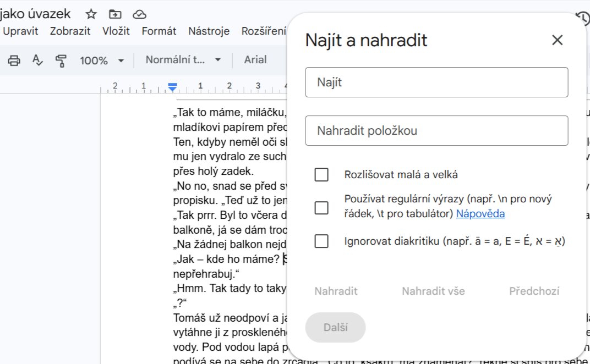The width and height of the screenshot is (590, 364).
Task: Click the document title jako úvazek
Action: [35, 14]
